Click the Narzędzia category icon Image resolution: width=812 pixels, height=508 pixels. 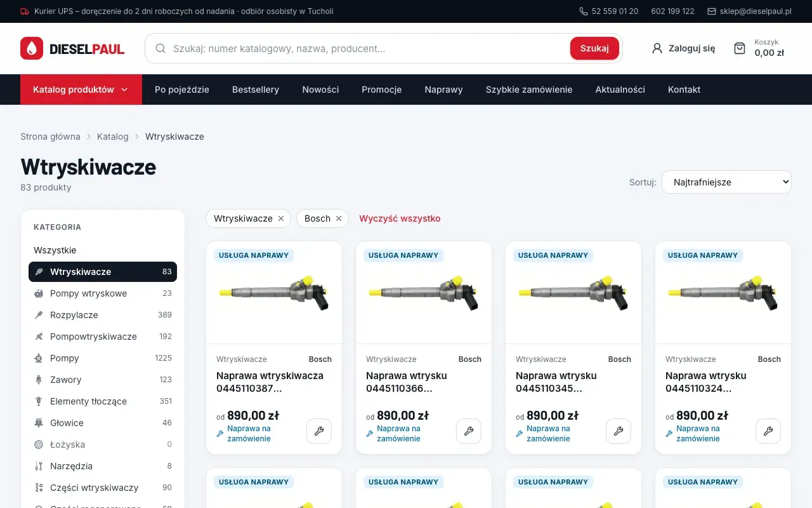(39, 466)
